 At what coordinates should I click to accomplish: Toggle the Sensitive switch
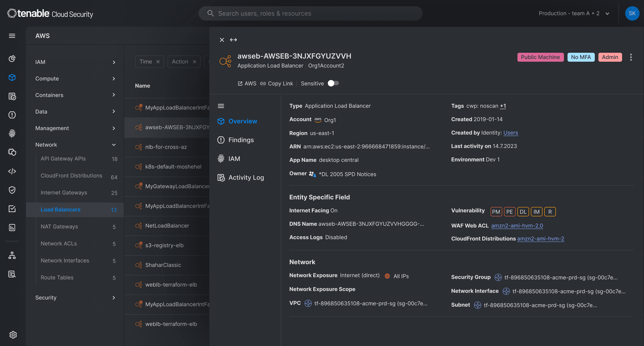point(333,83)
